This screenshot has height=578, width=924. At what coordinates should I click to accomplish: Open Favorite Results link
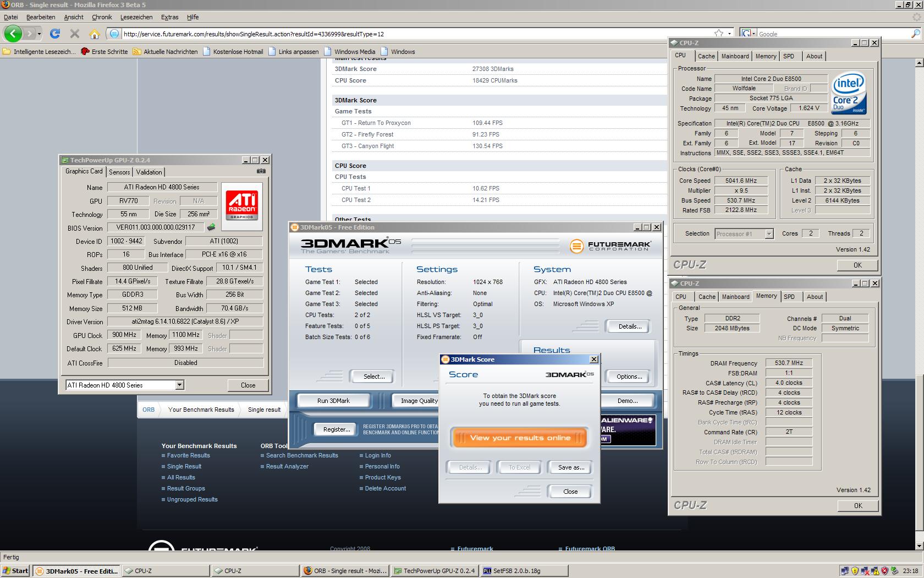(x=188, y=455)
